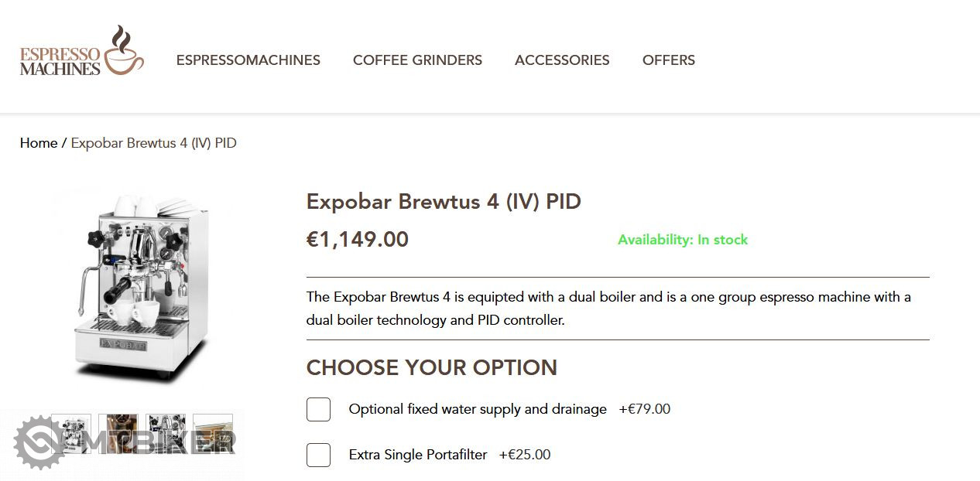Click the MTBIKER gear watermark icon

tap(39, 442)
